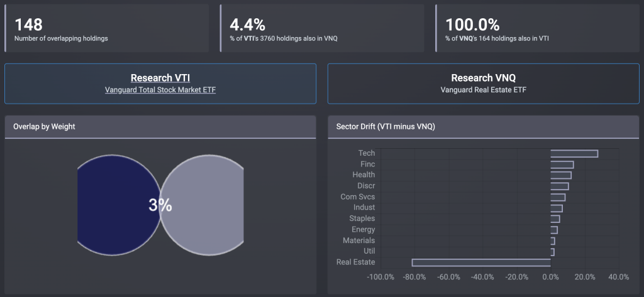The image size is (644, 297).
Task: Click the Health sector bar
Action: click(x=560, y=175)
